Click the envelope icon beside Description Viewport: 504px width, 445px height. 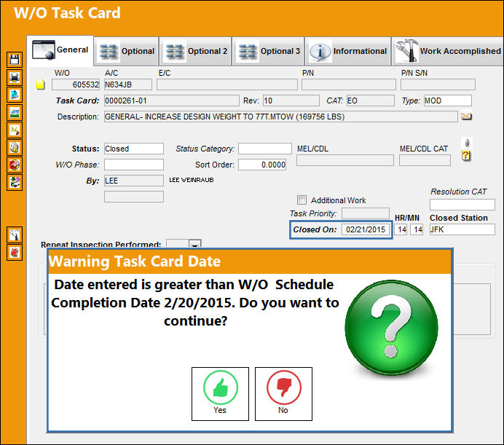466,116
